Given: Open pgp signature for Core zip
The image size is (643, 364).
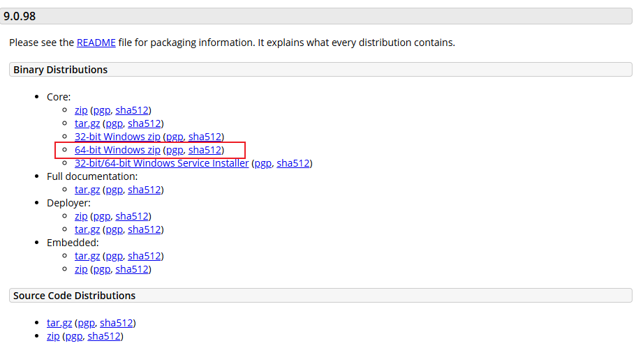Looking at the screenshot, I should [x=102, y=111].
